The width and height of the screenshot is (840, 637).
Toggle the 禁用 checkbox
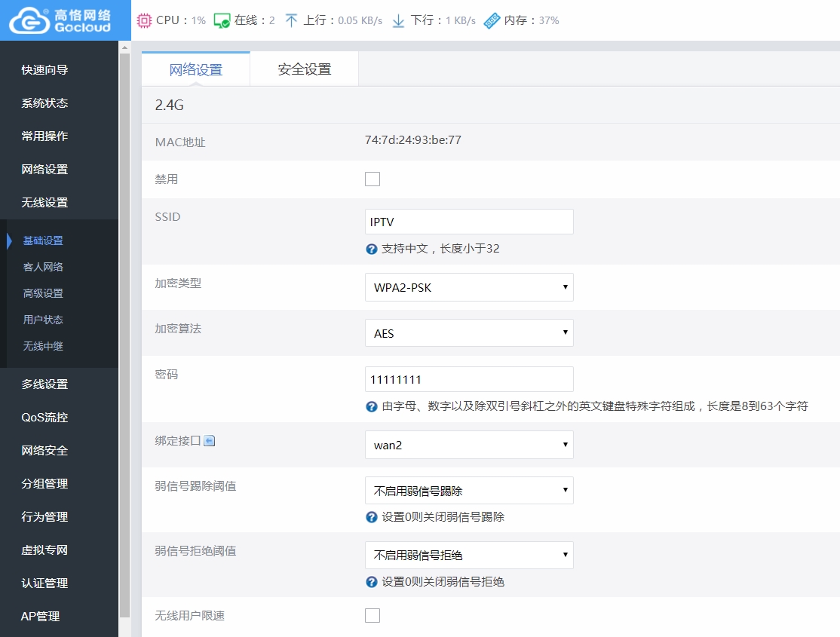point(372,179)
